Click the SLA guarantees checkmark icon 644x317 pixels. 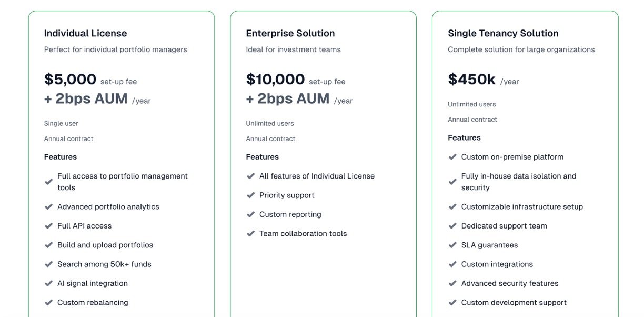[x=452, y=245]
